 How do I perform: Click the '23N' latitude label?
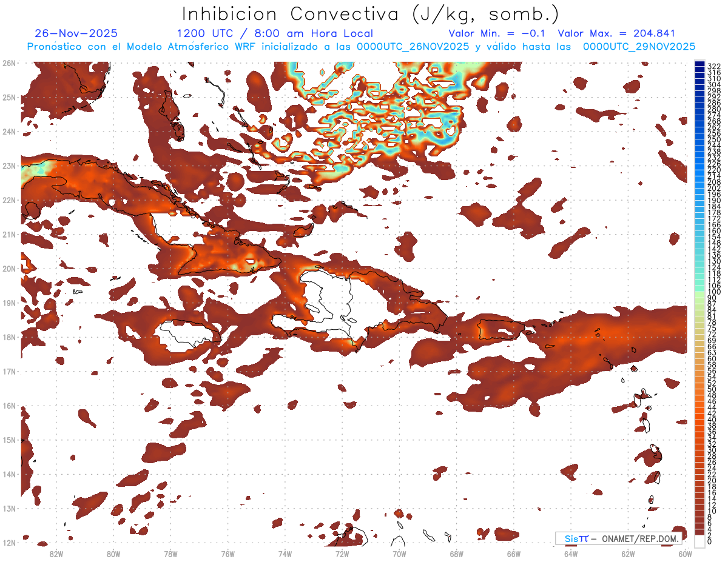point(9,166)
